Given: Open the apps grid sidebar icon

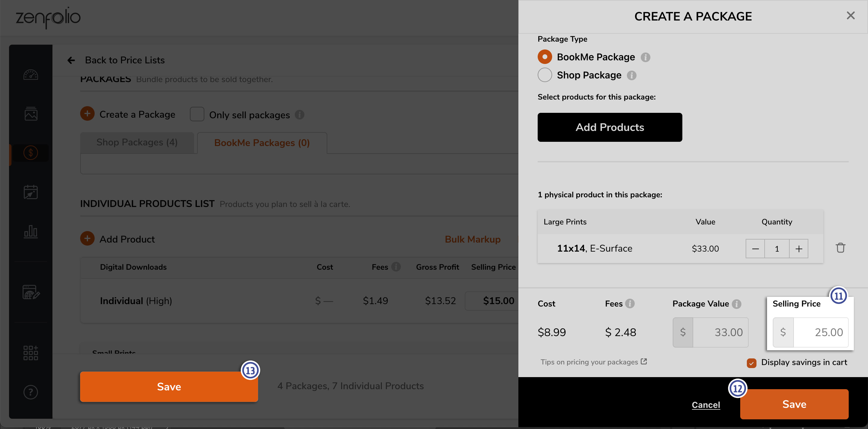Looking at the screenshot, I should coord(31,353).
